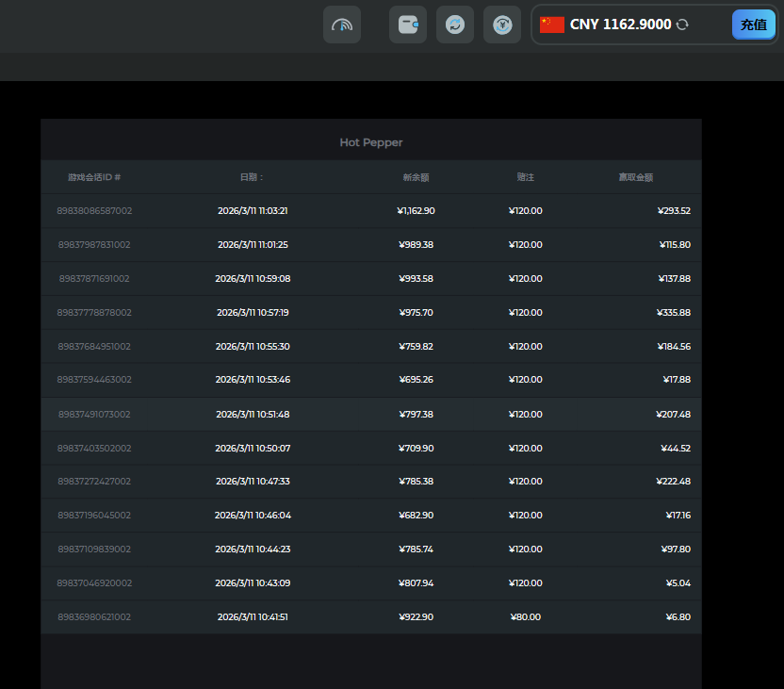
Task: Click the 赢取金额 column header
Action: click(635, 177)
